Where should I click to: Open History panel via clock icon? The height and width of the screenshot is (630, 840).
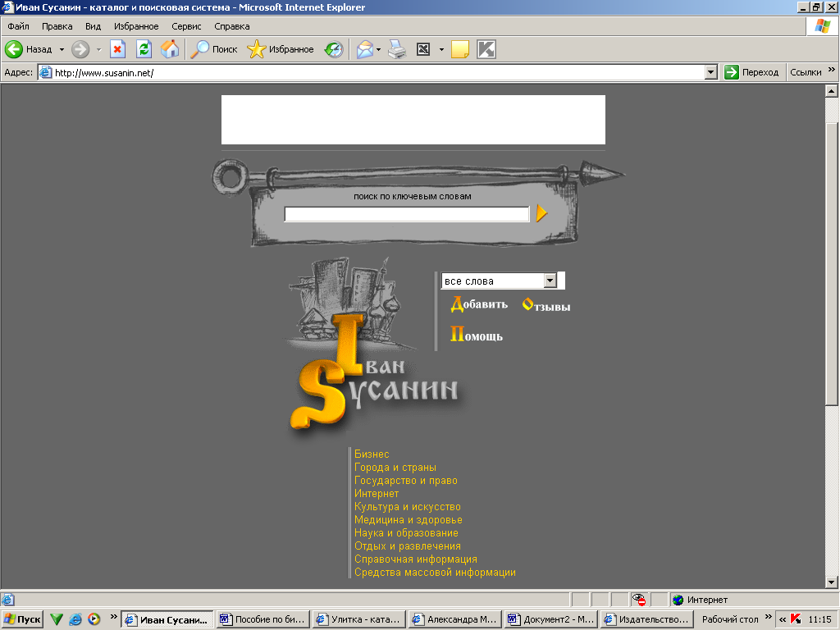pos(334,49)
